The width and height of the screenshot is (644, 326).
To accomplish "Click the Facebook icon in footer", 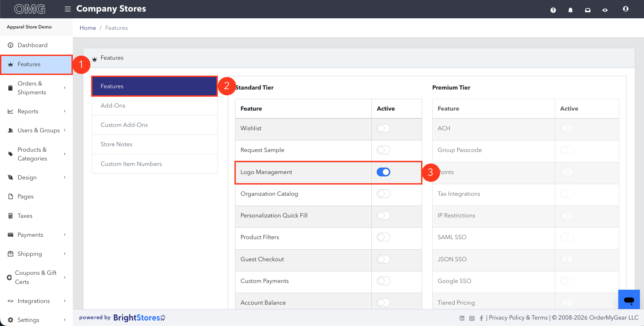I will coord(481,318).
